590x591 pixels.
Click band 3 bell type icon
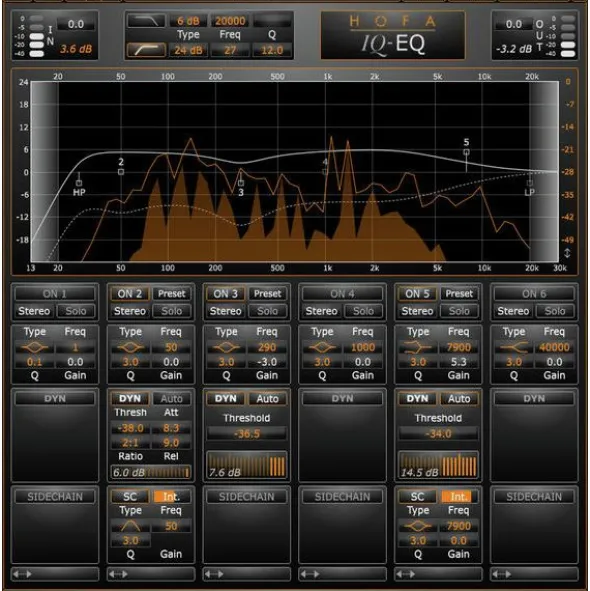[x=226, y=347]
